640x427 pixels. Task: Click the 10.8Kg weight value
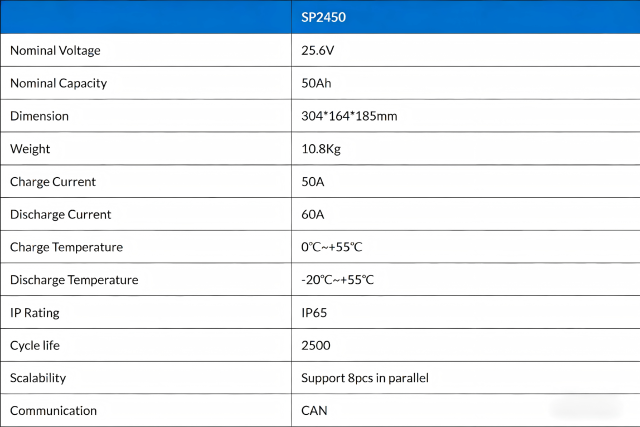coord(322,149)
